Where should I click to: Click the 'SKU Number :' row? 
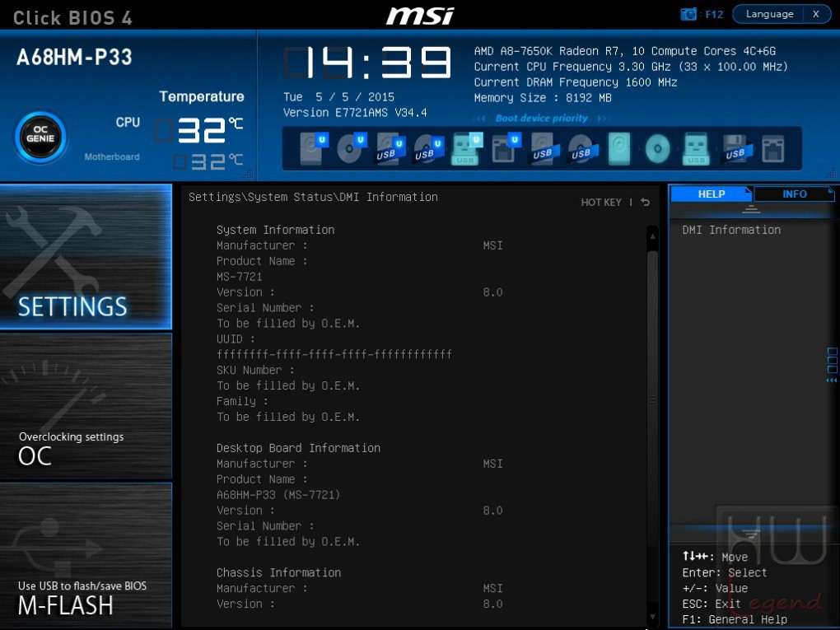click(x=255, y=370)
